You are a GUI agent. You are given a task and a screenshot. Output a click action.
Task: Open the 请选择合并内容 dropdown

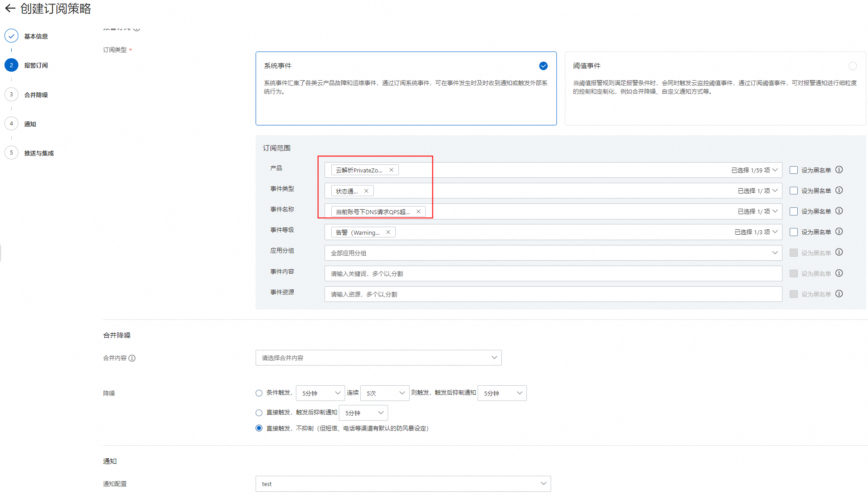pyautogui.click(x=378, y=357)
